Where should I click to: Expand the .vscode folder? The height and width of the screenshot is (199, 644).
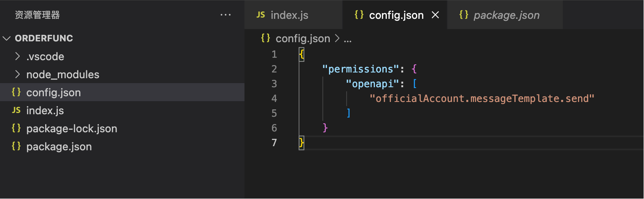pyautogui.click(x=17, y=56)
